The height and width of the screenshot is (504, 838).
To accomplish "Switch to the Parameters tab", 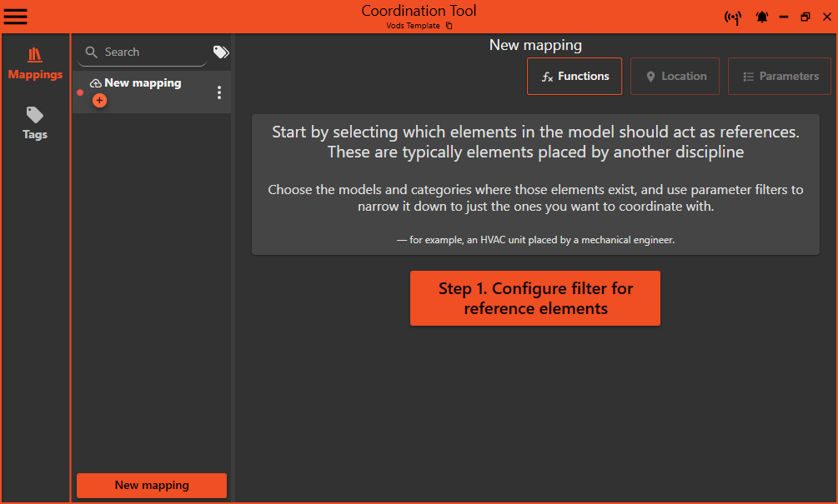I will pyautogui.click(x=780, y=77).
